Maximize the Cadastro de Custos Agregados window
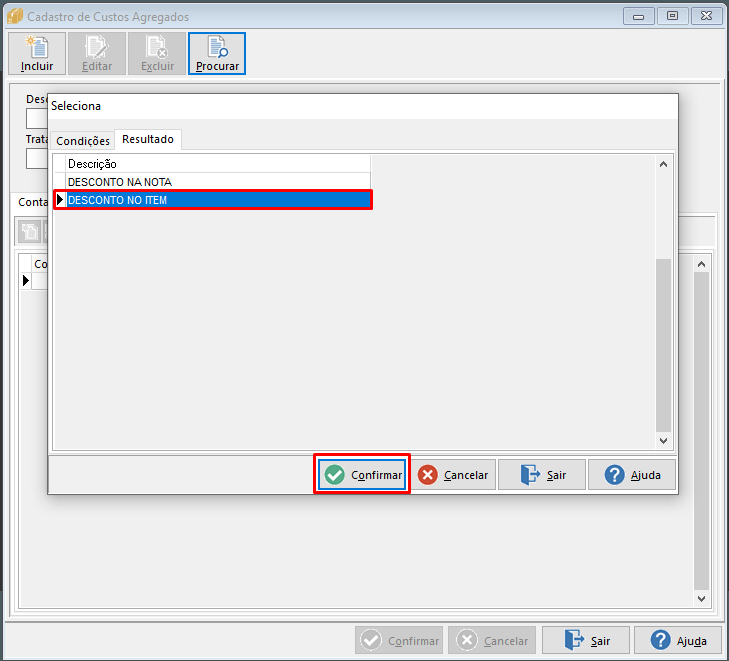The height and width of the screenshot is (661, 729). tap(672, 16)
